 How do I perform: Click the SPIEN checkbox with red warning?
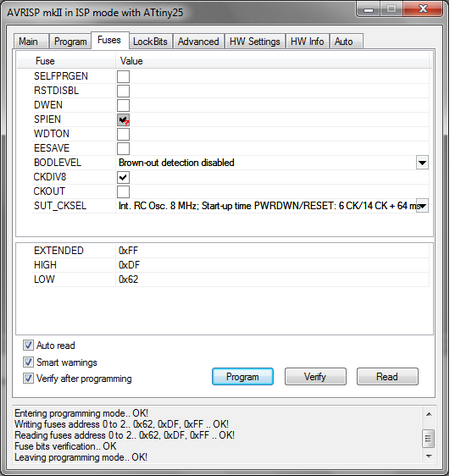point(123,120)
